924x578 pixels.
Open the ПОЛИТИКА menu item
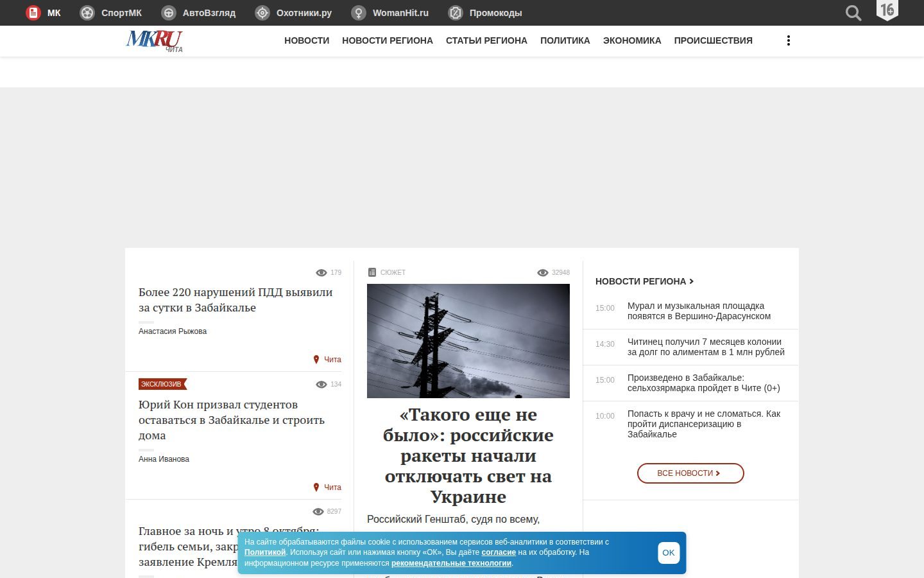pos(565,40)
